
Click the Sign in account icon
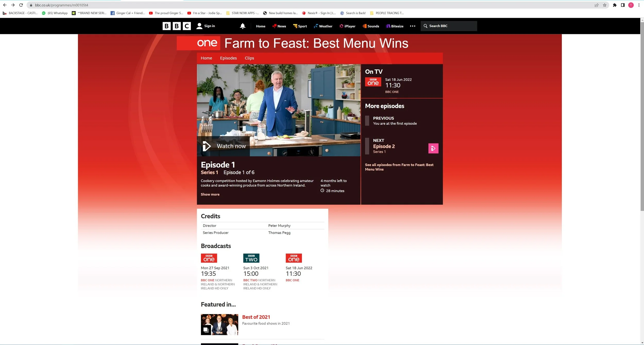coord(200,26)
